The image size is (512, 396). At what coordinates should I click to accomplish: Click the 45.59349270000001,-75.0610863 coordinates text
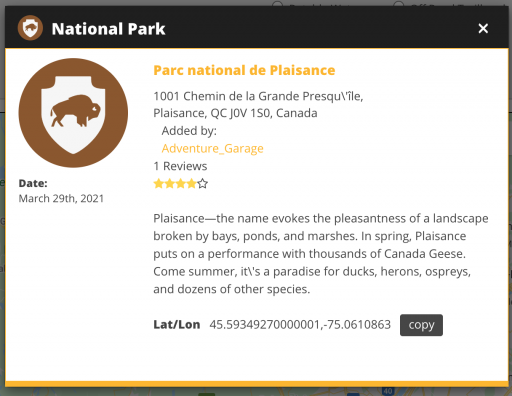pos(300,325)
